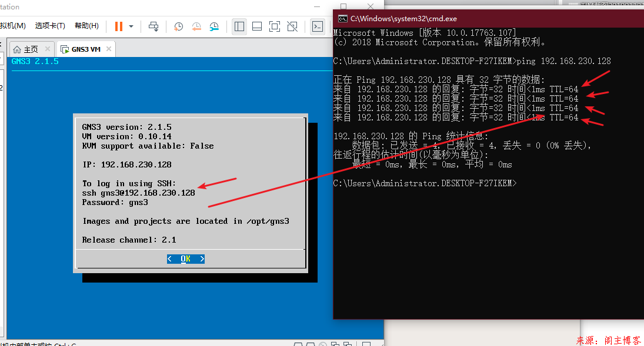Open the 帮助(H) menu
This screenshot has width=644, height=346.
coord(86,26)
